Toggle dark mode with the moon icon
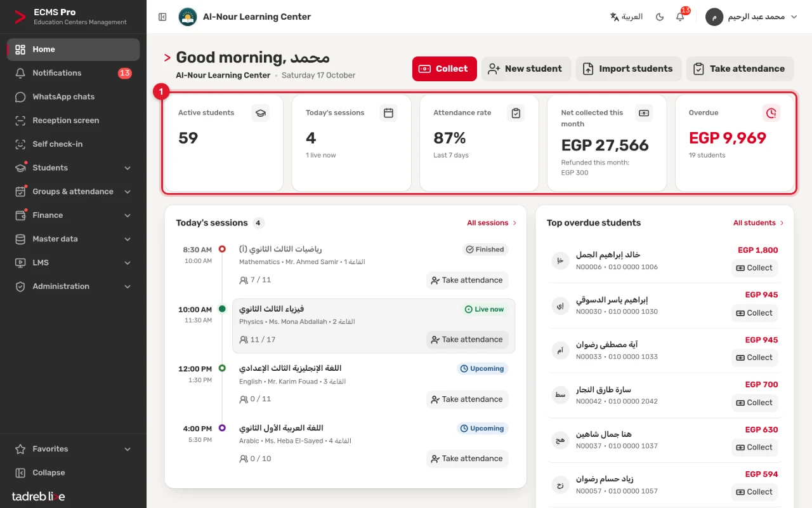Viewport: 812px width, 508px height. [660, 17]
